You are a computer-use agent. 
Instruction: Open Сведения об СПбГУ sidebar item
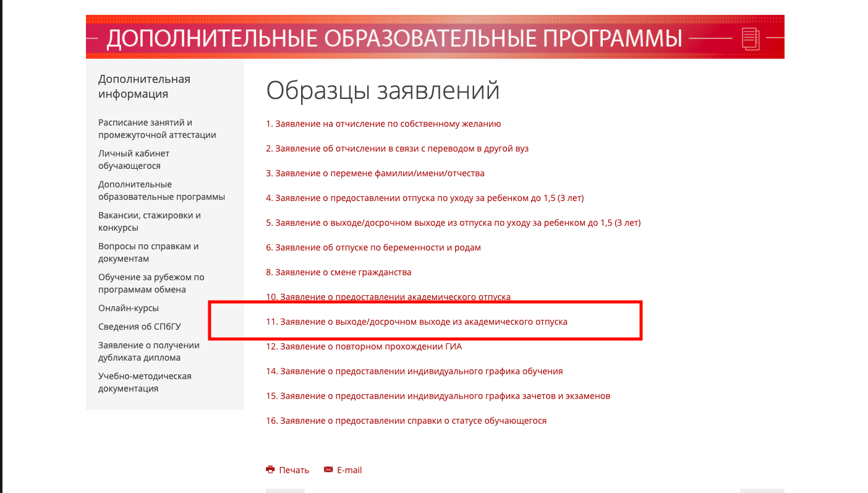click(x=139, y=327)
